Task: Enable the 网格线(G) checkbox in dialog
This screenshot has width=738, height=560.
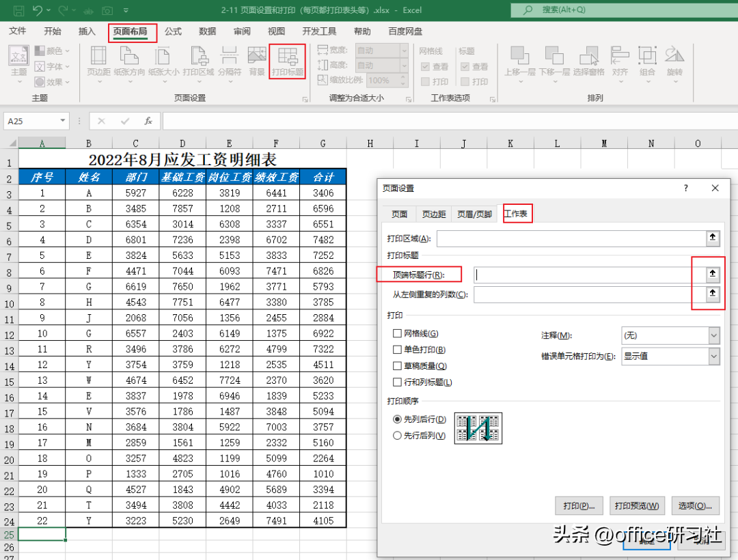Action: coord(397,333)
